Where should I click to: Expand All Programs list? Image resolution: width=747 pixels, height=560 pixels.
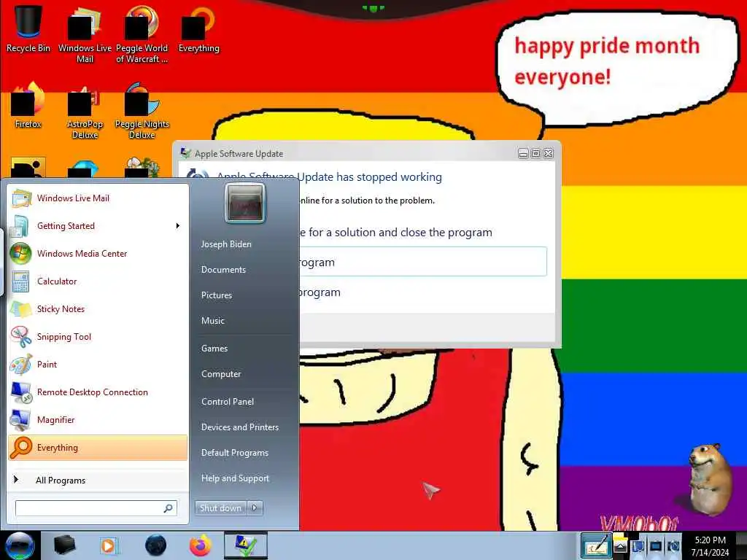pos(98,480)
